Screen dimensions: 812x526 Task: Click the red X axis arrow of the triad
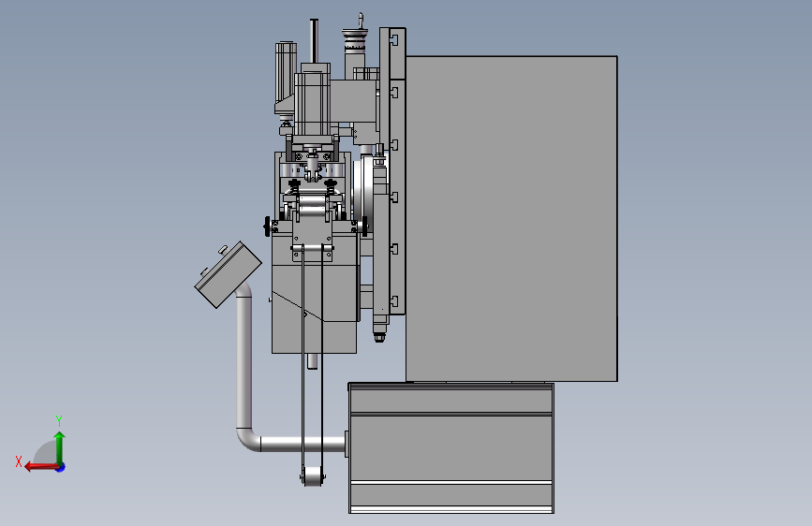coord(40,467)
